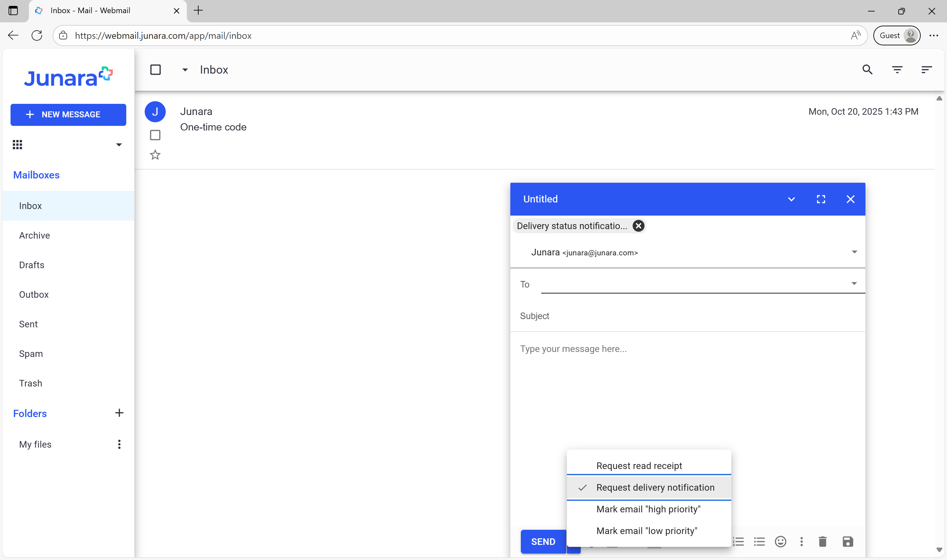Image resolution: width=947 pixels, height=560 pixels.
Task: Click the NEW MESSAGE button
Action: pos(68,114)
